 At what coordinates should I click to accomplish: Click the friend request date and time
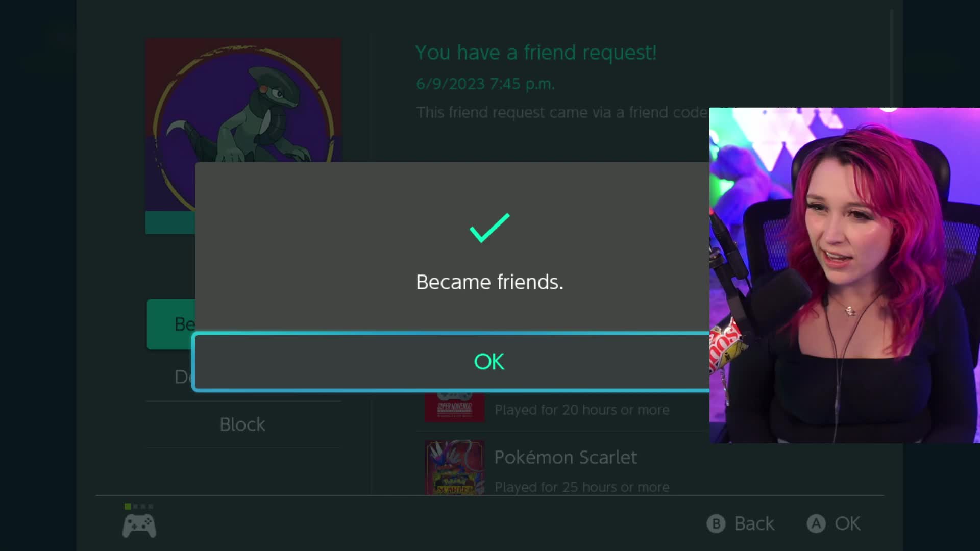(x=485, y=84)
